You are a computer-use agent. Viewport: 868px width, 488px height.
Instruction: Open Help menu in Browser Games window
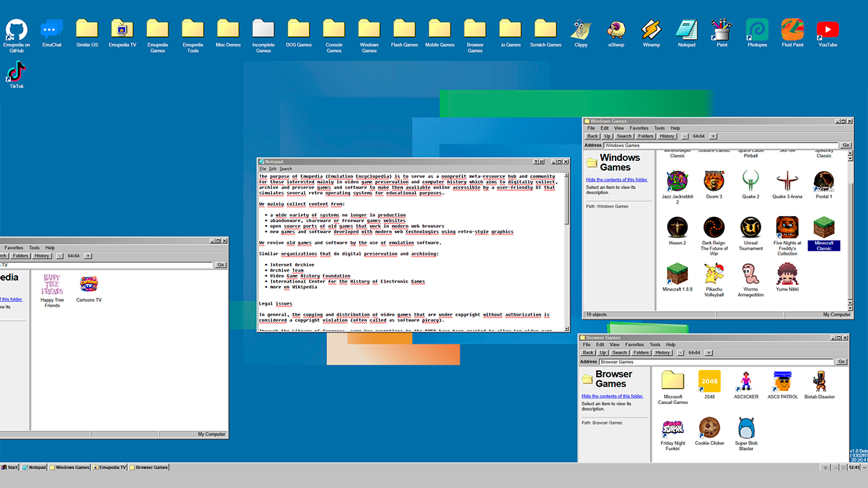pyautogui.click(x=670, y=345)
